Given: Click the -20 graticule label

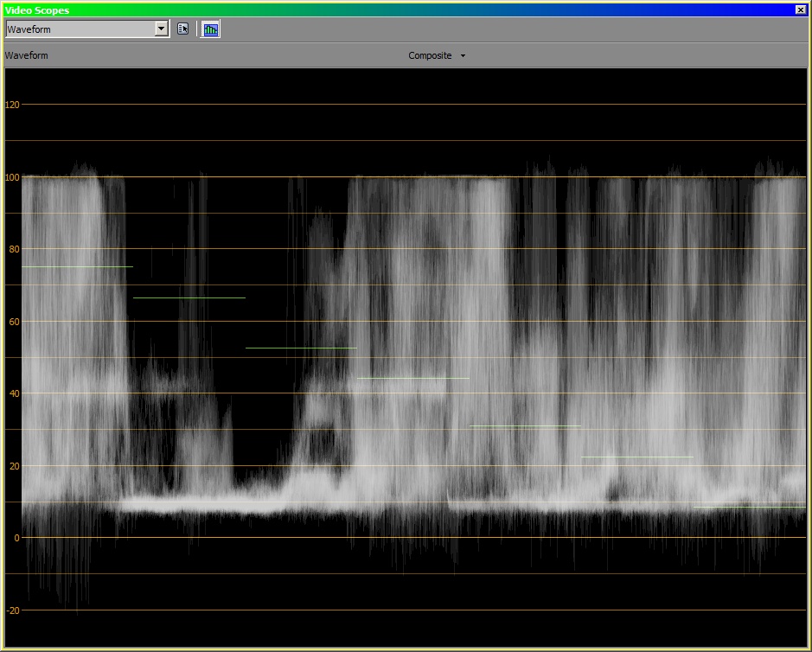Looking at the screenshot, I should (12, 610).
